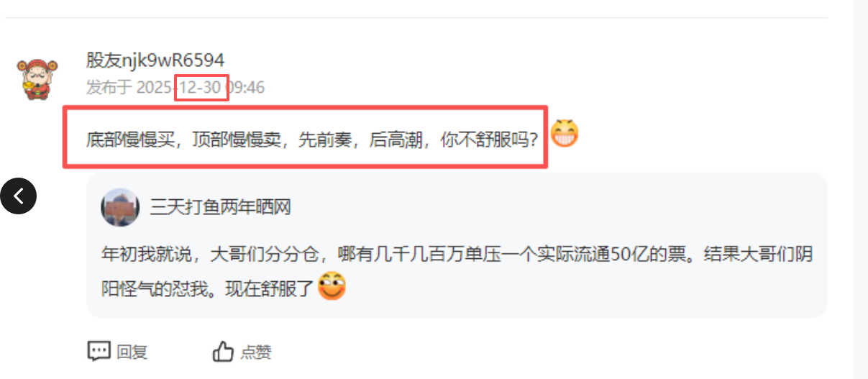Screen dimensions: 868x379
Task: Click the 点赞 text label
Action: [x=256, y=352]
